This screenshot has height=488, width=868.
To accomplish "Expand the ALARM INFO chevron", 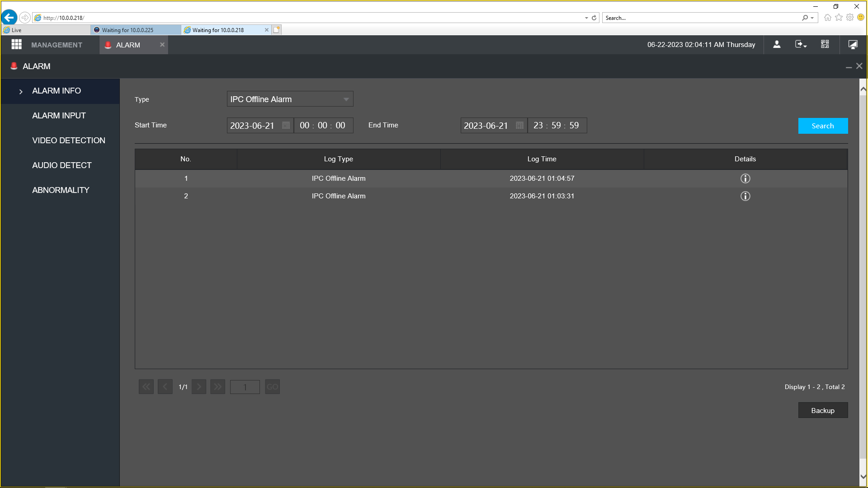I will [x=21, y=91].
